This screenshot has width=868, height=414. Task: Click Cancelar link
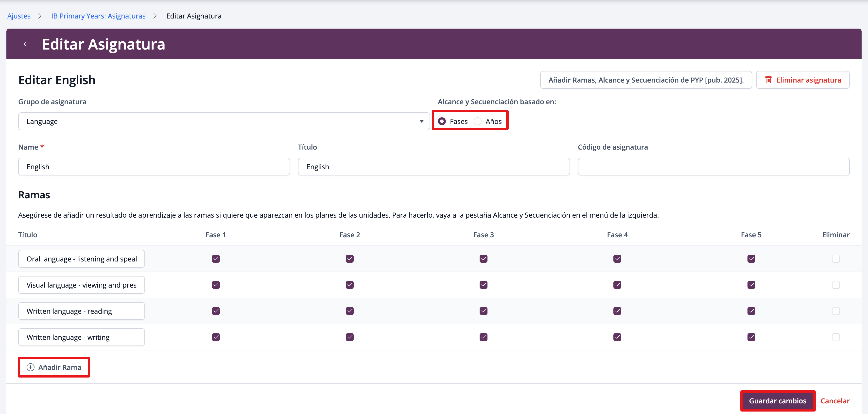tap(835, 400)
